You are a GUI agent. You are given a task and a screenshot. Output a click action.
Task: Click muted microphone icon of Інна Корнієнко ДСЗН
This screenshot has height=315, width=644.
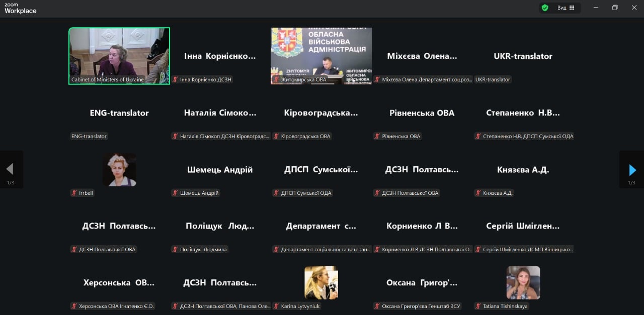click(x=176, y=79)
